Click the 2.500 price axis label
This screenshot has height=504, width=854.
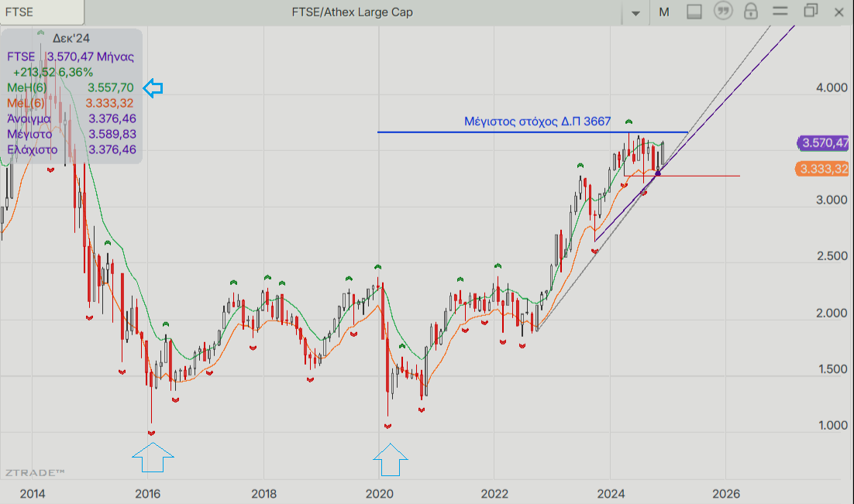[x=832, y=255]
